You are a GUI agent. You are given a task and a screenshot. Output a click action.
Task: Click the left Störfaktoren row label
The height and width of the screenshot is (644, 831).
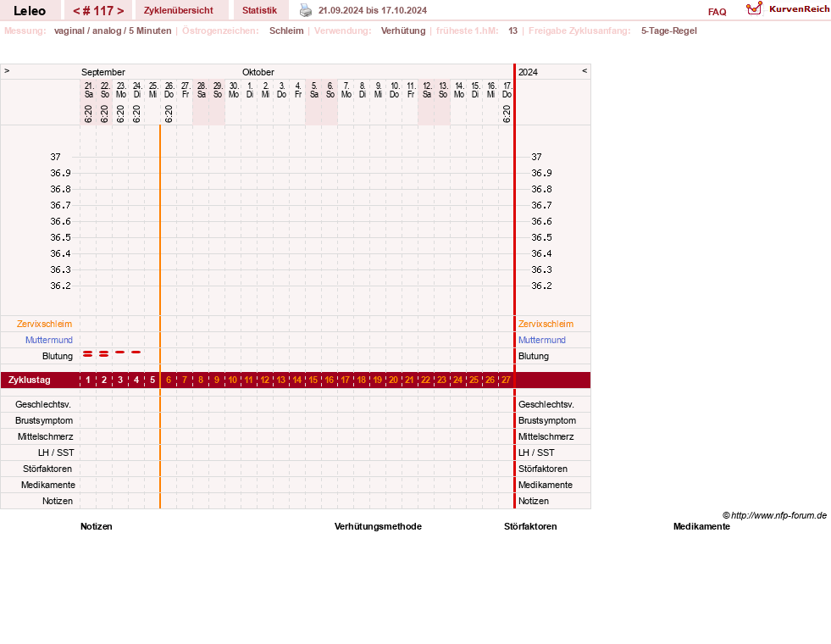pyautogui.click(x=47, y=469)
